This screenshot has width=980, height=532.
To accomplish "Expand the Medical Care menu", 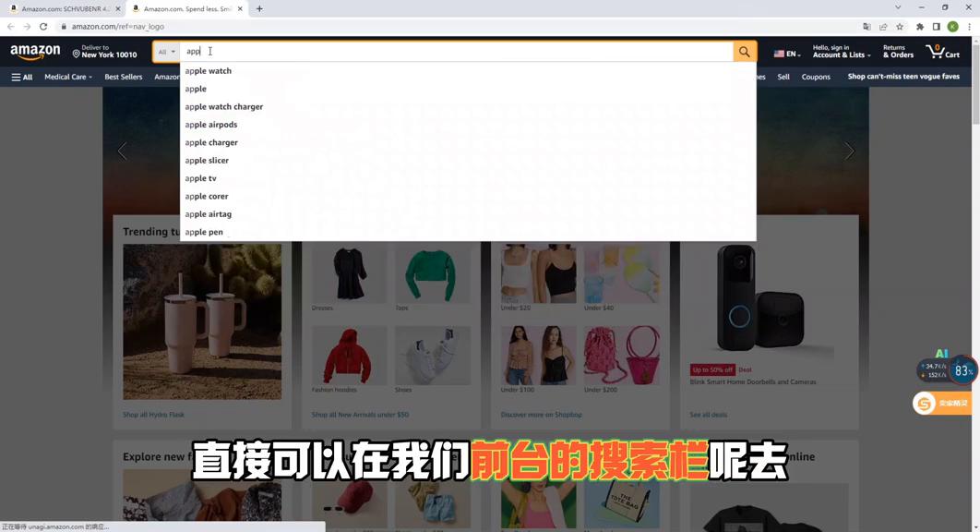I will 66,77.
